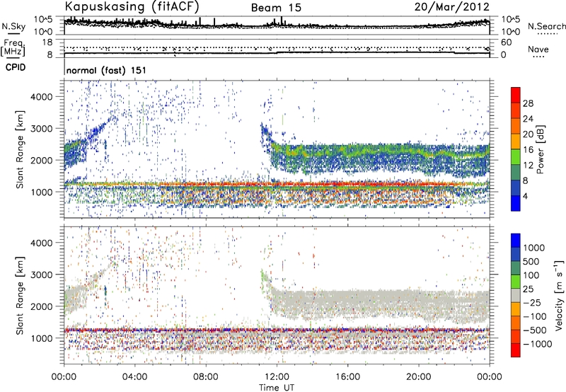This screenshot has width=566, height=392.
Task: Click the Time UT axis label
Action: (277, 388)
